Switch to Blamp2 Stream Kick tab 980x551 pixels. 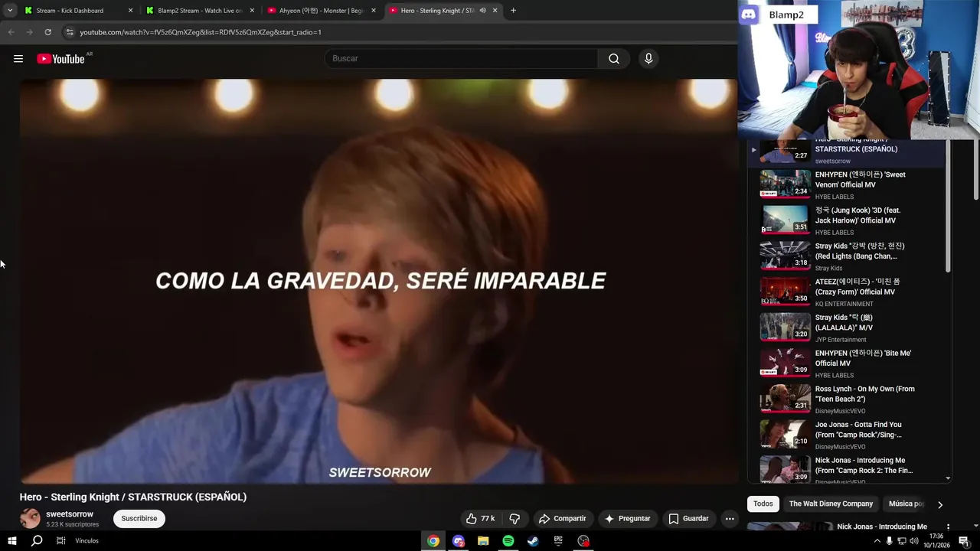click(x=200, y=11)
